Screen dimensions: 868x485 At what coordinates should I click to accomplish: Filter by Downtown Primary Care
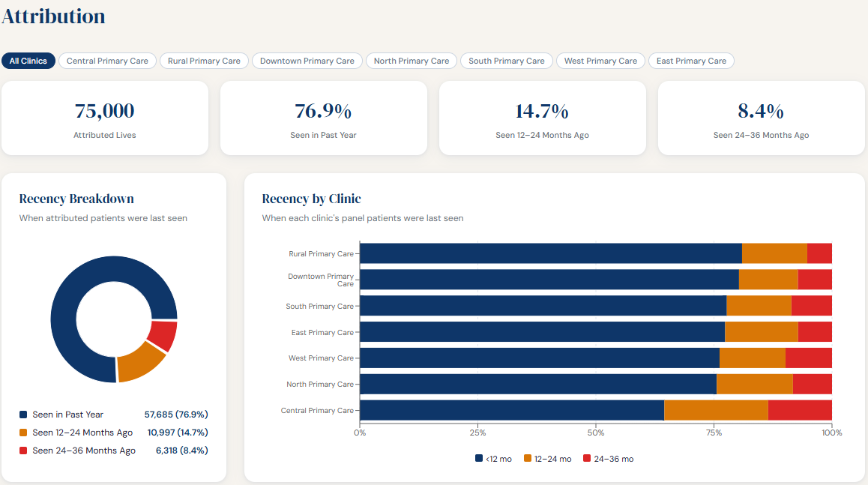pos(307,61)
